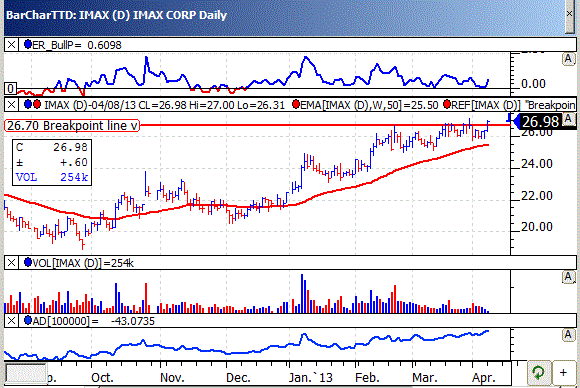
Task: Toggle auto-scale A button in AD pane
Action: pos(569,335)
